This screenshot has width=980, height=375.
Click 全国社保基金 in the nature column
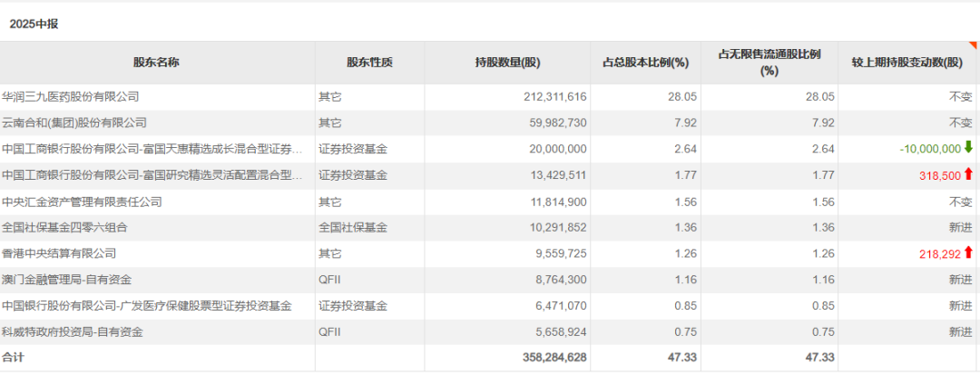(x=352, y=228)
